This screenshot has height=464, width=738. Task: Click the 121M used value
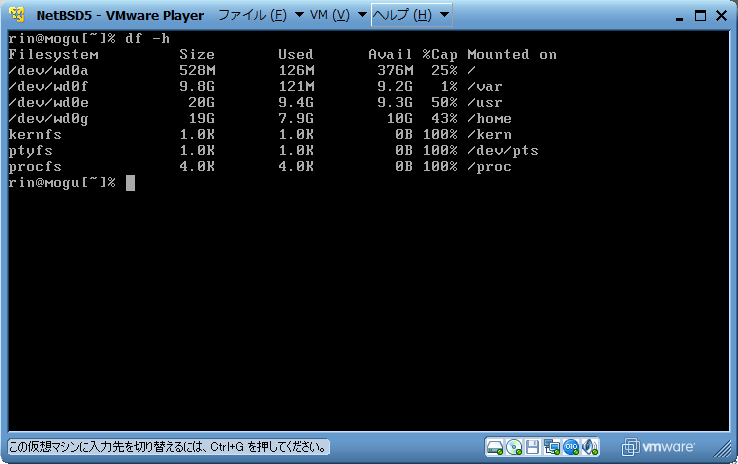pyautogui.click(x=296, y=87)
